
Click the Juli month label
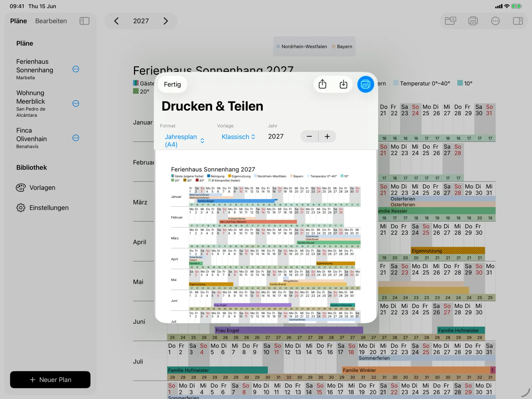pyautogui.click(x=138, y=361)
